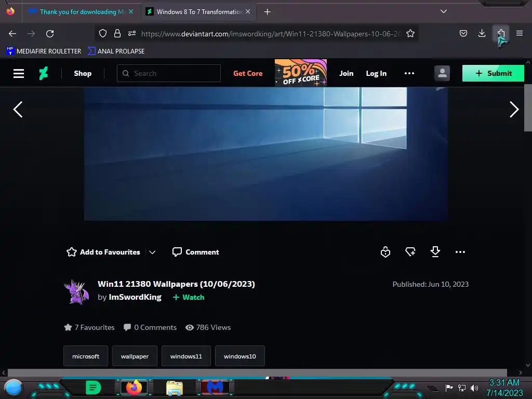Go to the previous deviation arrow

coord(18,110)
